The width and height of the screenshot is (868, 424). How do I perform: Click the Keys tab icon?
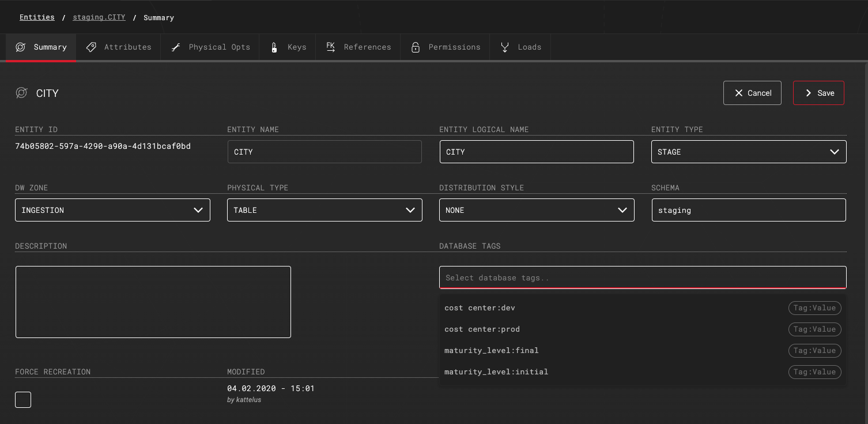[274, 47]
